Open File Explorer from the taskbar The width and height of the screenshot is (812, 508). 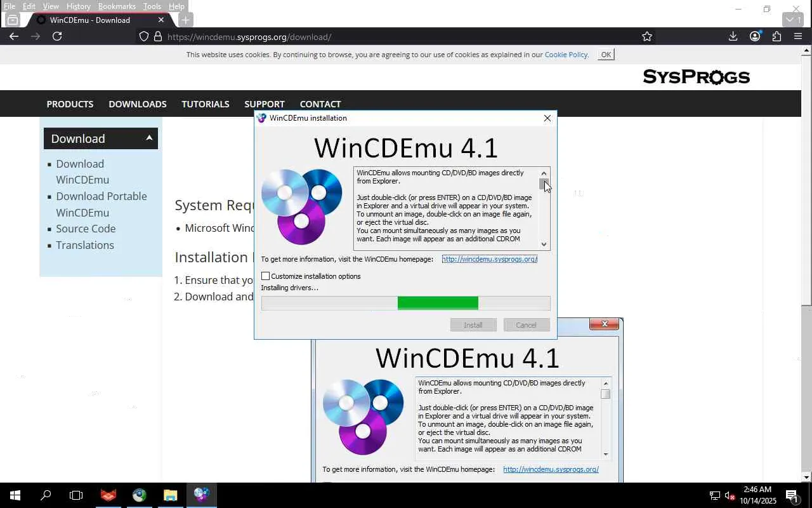tap(170, 495)
